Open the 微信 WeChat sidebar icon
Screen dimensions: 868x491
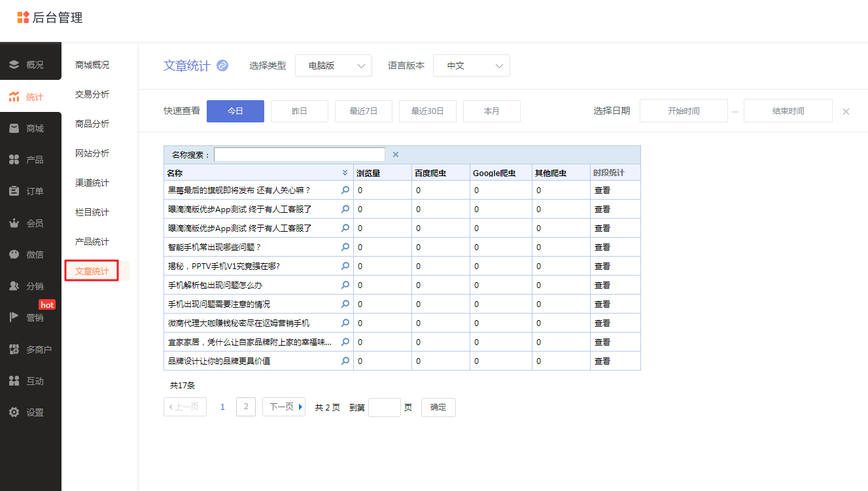(x=14, y=255)
